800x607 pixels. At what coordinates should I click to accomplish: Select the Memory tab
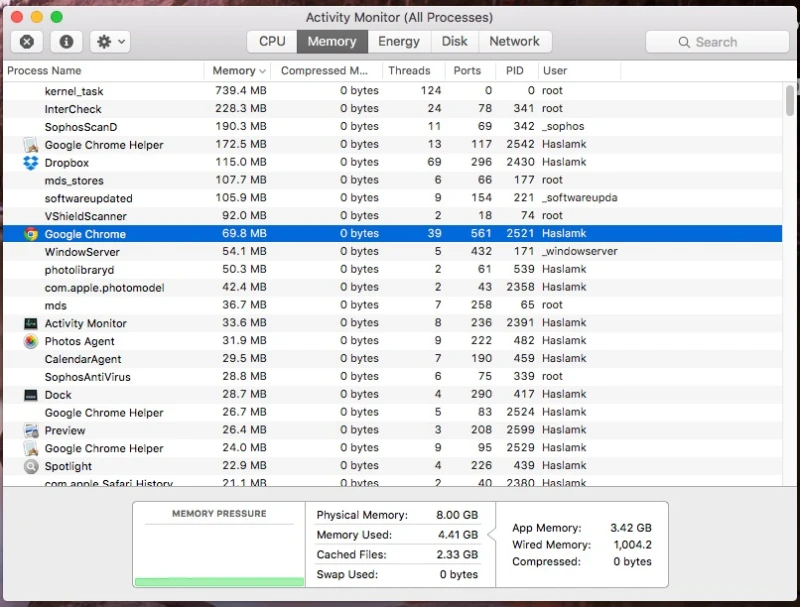pos(332,41)
